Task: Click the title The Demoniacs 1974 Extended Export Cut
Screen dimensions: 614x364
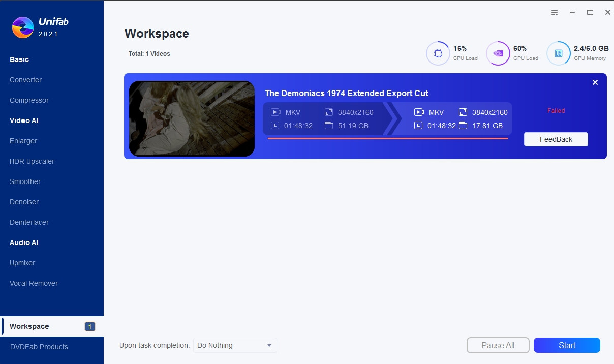Action: (x=347, y=94)
